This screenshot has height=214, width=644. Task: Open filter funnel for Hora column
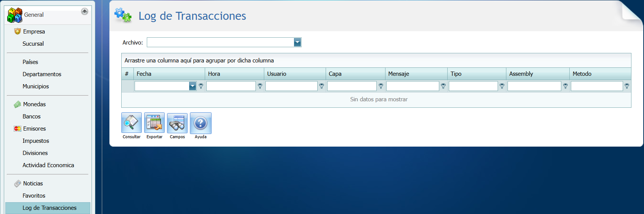[260, 86]
